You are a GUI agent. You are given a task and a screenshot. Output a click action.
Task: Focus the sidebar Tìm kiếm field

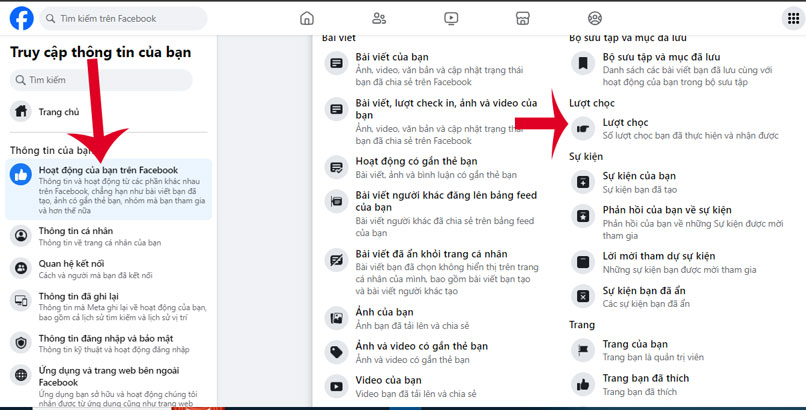coord(101,80)
